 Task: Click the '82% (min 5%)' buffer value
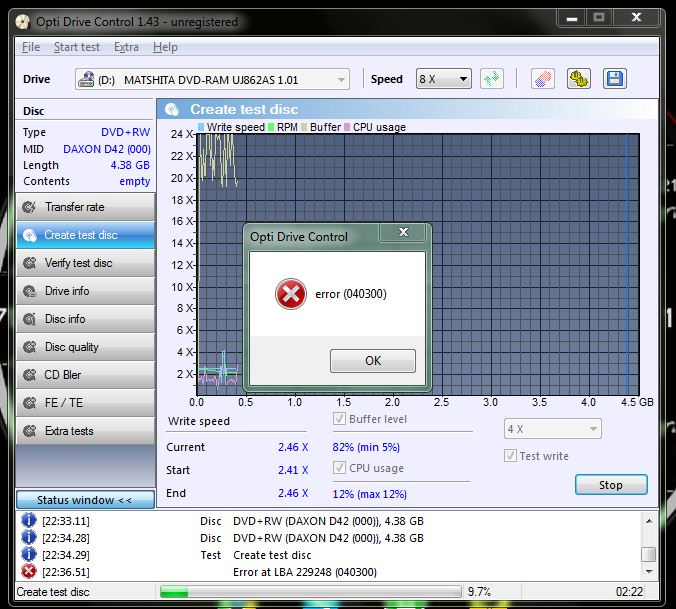366,447
